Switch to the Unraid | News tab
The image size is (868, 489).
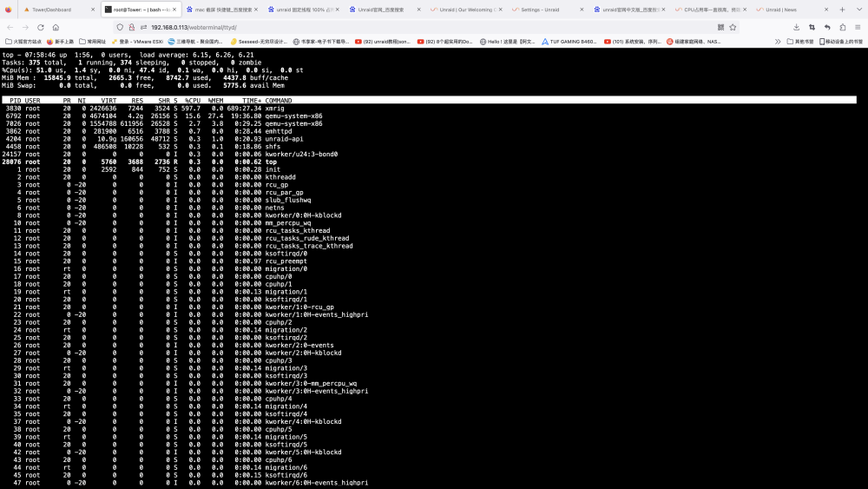793,10
